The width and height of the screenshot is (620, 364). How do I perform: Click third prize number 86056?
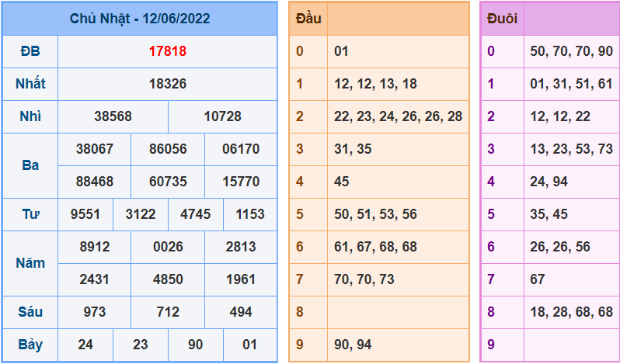point(168,149)
